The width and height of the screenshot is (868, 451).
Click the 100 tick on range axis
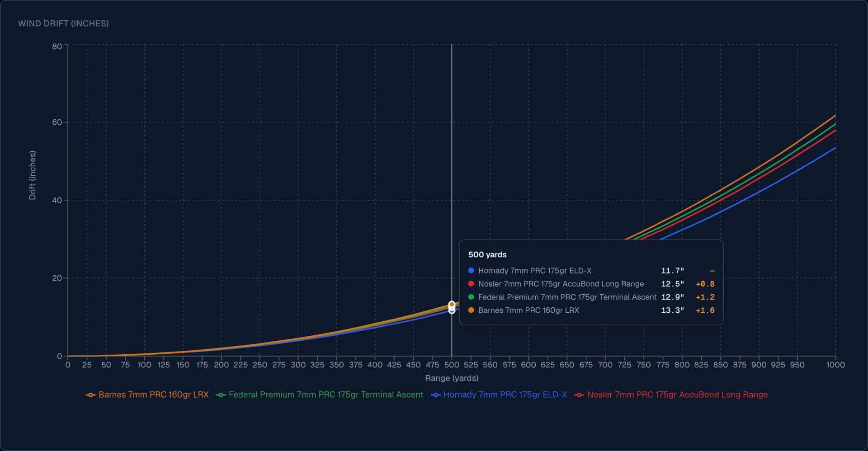click(145, 365)
